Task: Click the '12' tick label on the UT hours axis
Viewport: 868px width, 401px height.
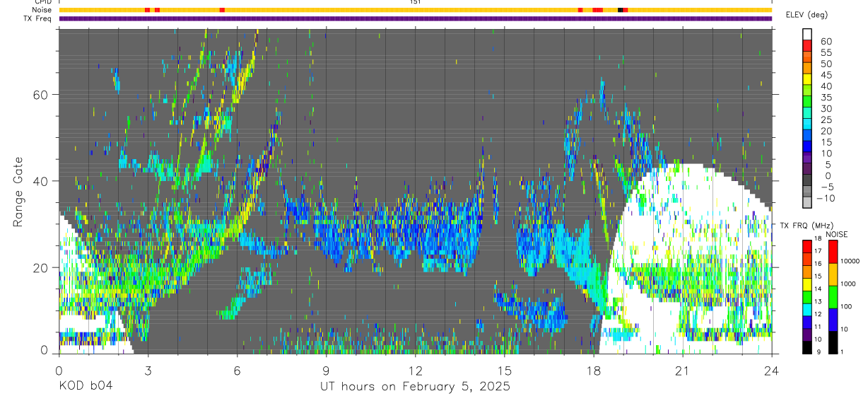Action: [x=415, y=370]
